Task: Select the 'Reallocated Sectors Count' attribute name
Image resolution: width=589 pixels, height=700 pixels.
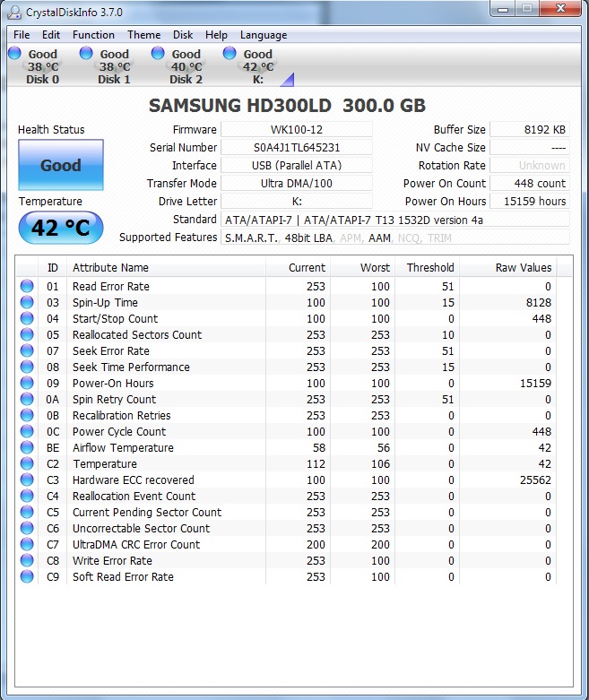Action: (137, 335)
